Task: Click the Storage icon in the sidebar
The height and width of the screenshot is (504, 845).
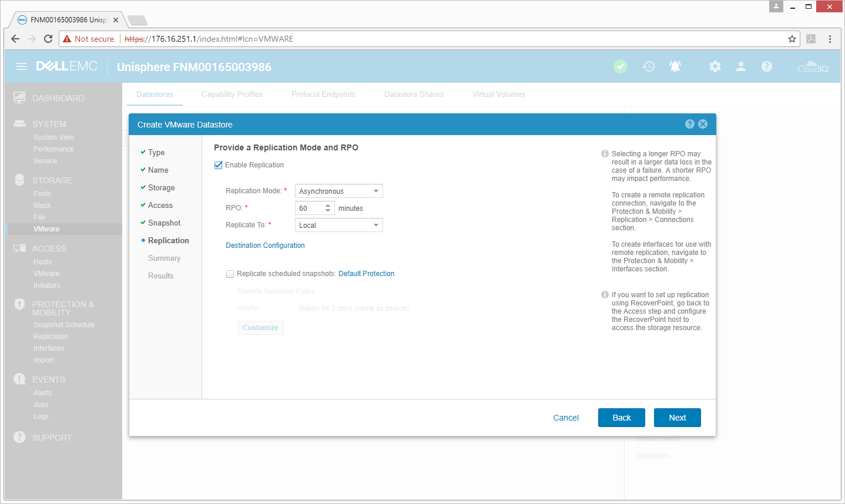Action: point(19,180)
